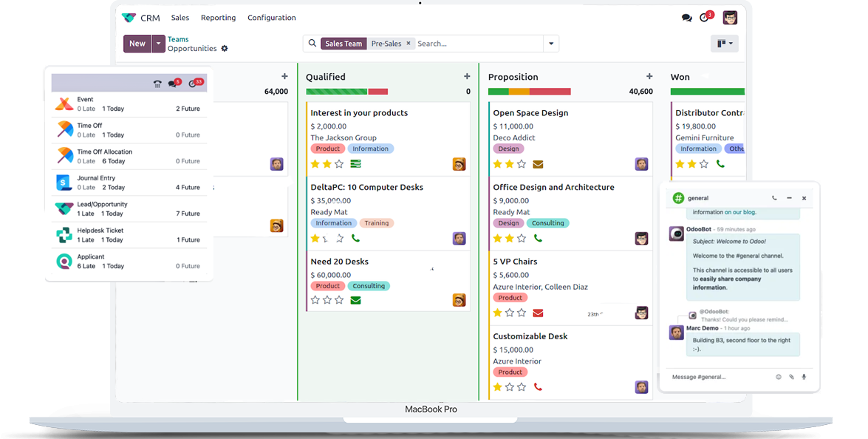Screen dimensions: 868x439
Task: Click the phone icon in the activity panel header
Action: coord(157,84)
